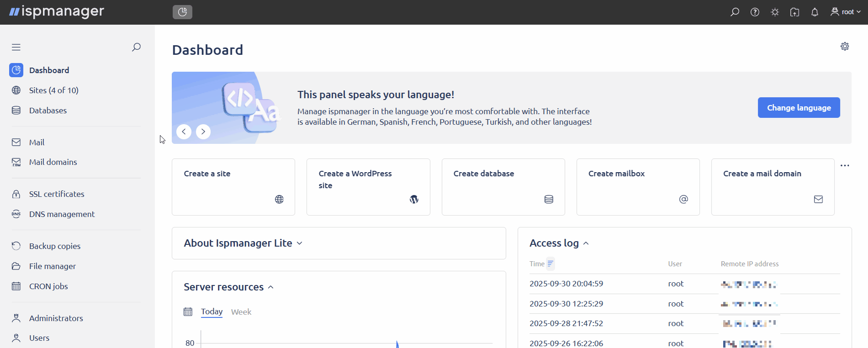Toggle the light/dark theme sun icon

(x=775, y=12)
